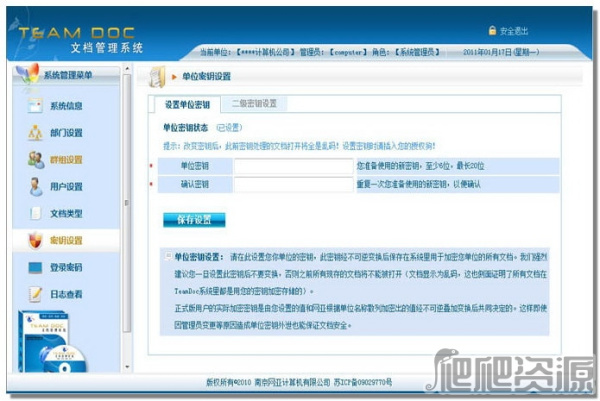This screenshot has height=401, width=600.
Task: Click the lock icon beside 安全退出
Action: [519, 31]
